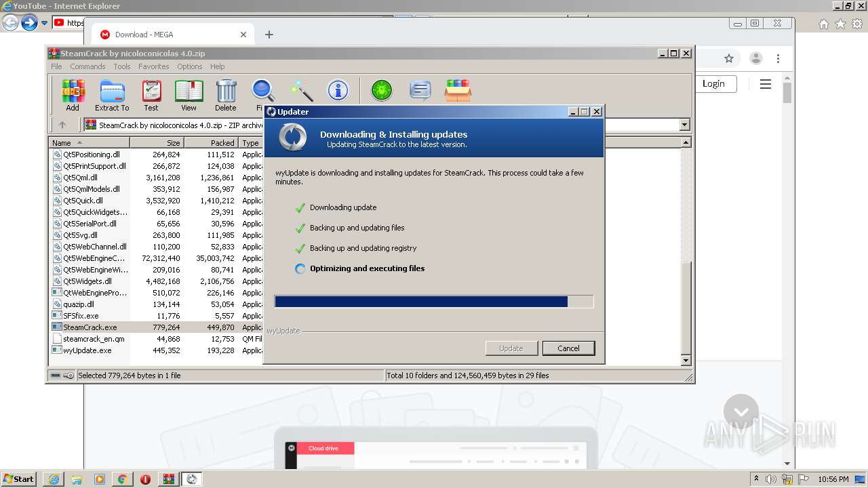The height and width of the screenshot is (488, 868).
Task: Click WinRAR file list scroll-up arrow
Action: [686, 142]
